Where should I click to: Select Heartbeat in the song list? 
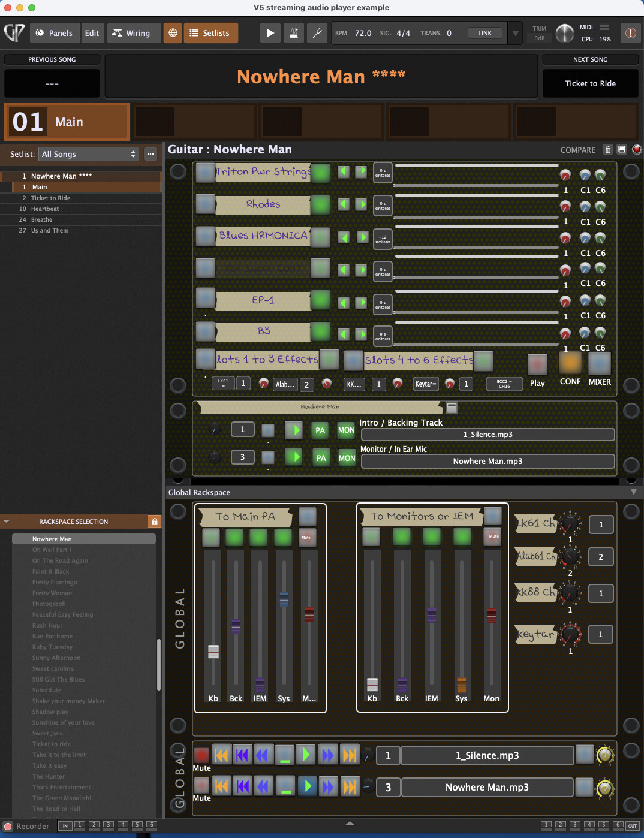pyautogui.click(x=45, y=209)
